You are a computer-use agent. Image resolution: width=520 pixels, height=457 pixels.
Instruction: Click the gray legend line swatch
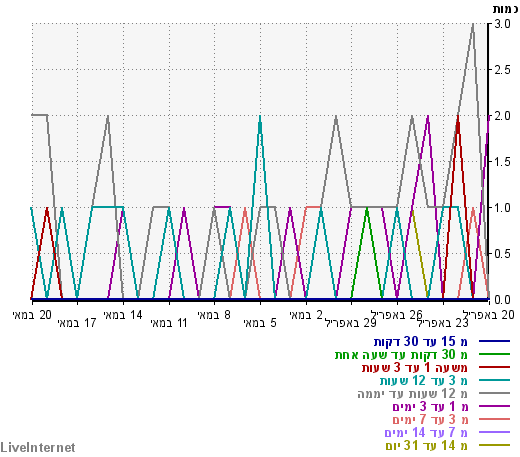[494, 393]
